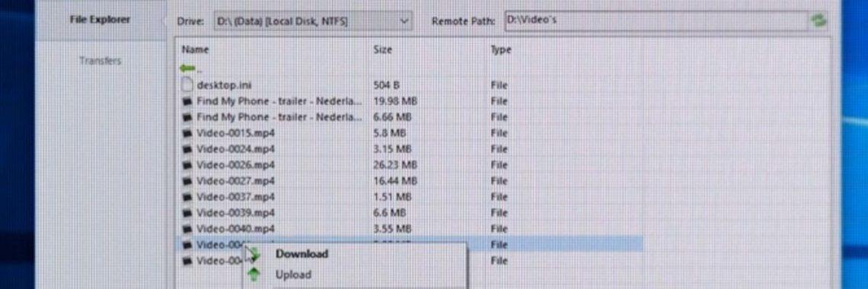The height and width of the screenshot is (289, 868).
Task: Click the 16.44 MB size value
Action: click(x=395, y=181)
